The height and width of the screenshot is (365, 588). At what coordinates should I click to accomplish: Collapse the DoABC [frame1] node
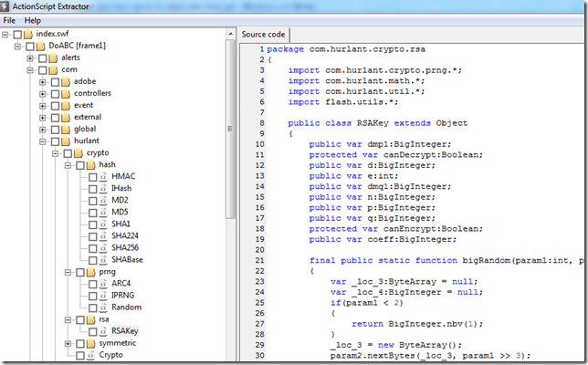[17, 47]
